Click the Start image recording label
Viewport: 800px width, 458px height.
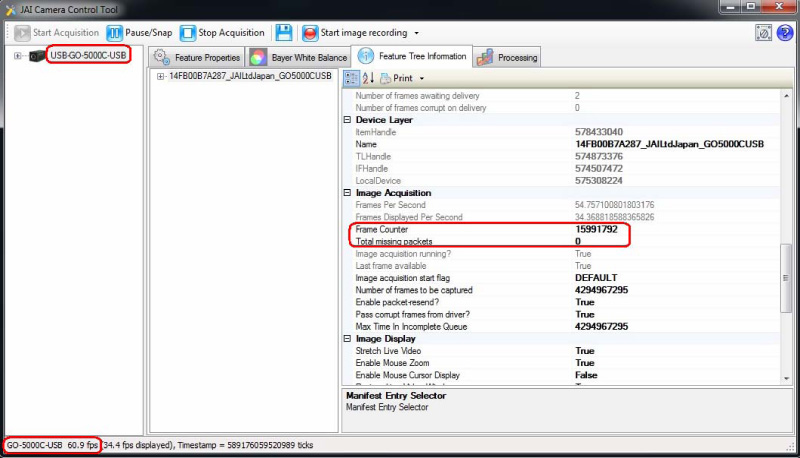point(364,33)
